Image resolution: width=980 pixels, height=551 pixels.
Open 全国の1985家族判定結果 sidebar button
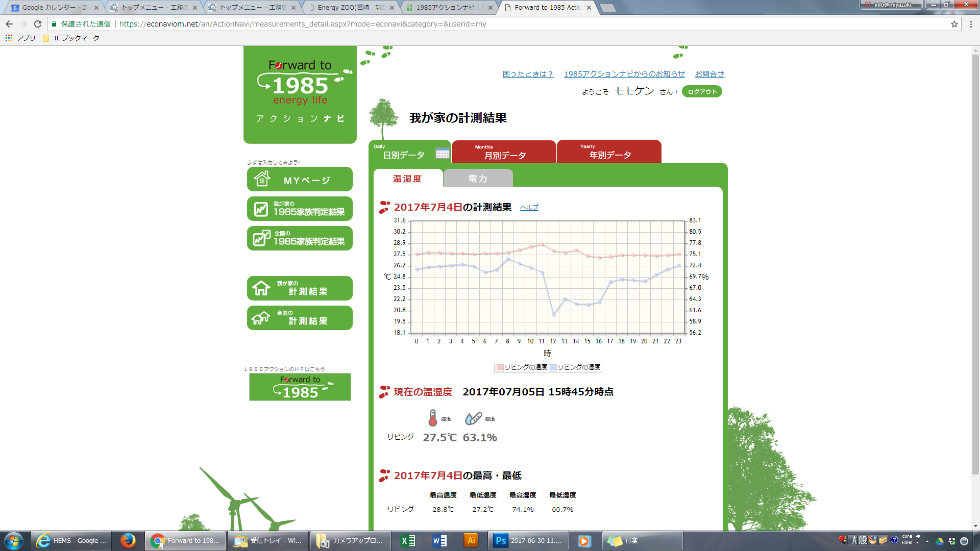tap(300, 238)
